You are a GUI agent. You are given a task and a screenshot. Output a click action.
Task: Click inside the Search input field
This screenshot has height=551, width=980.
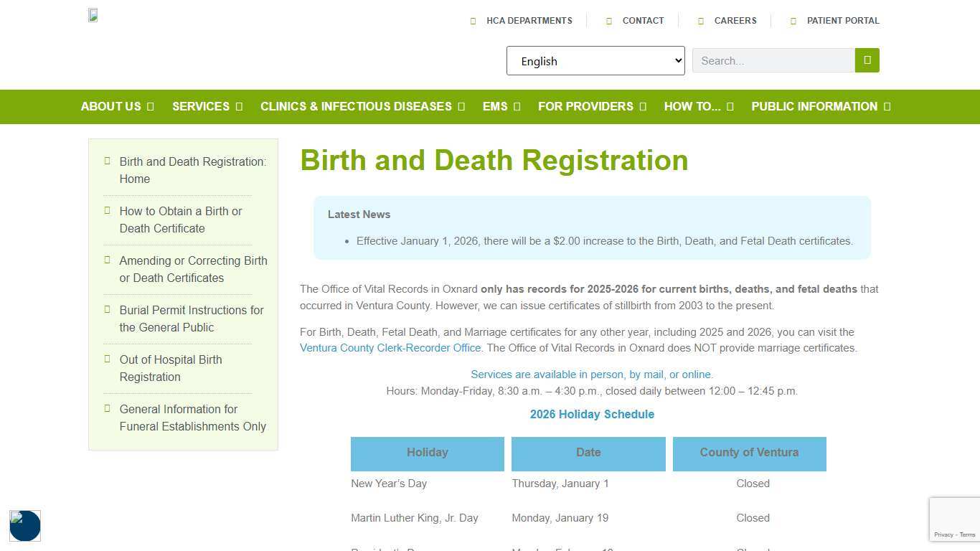point(773,60)
